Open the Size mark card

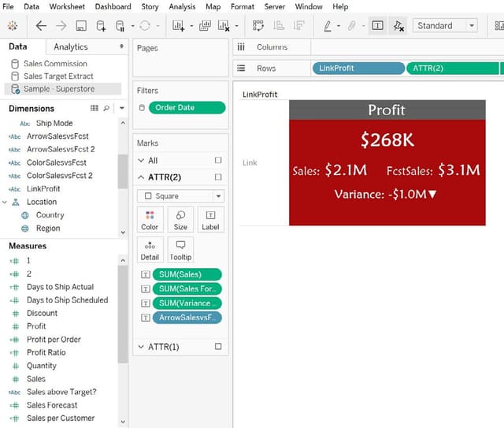coord(180,219)
